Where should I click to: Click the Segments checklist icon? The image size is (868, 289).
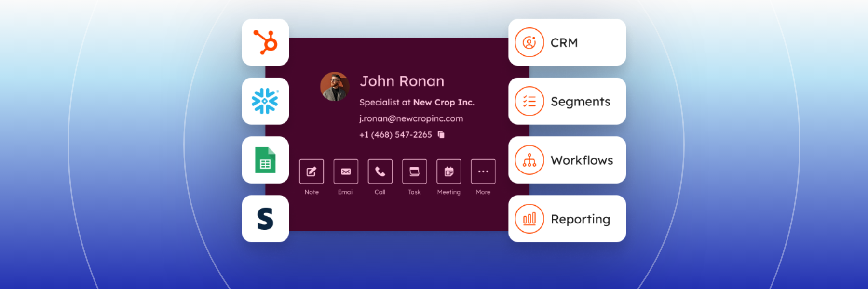(529, 101)
